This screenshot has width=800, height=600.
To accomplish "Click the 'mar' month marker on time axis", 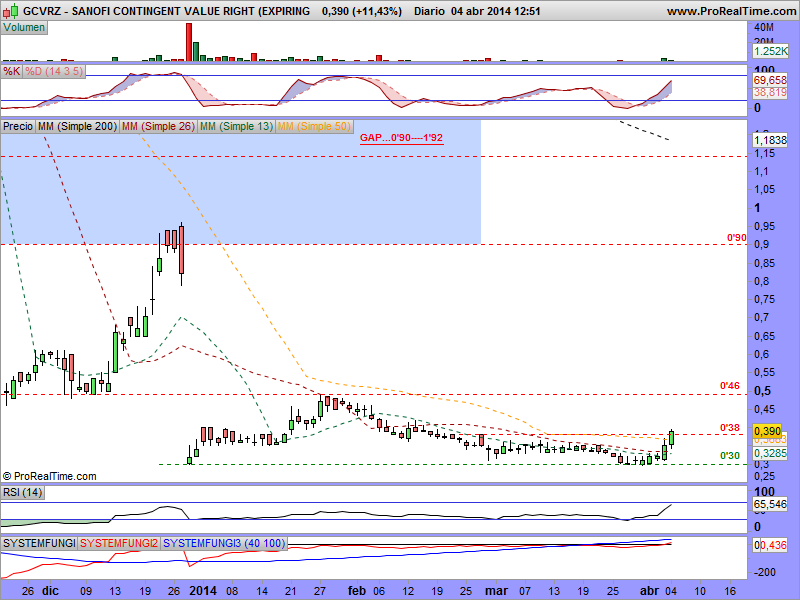I will pyautogui.click(x=496, y=591).
